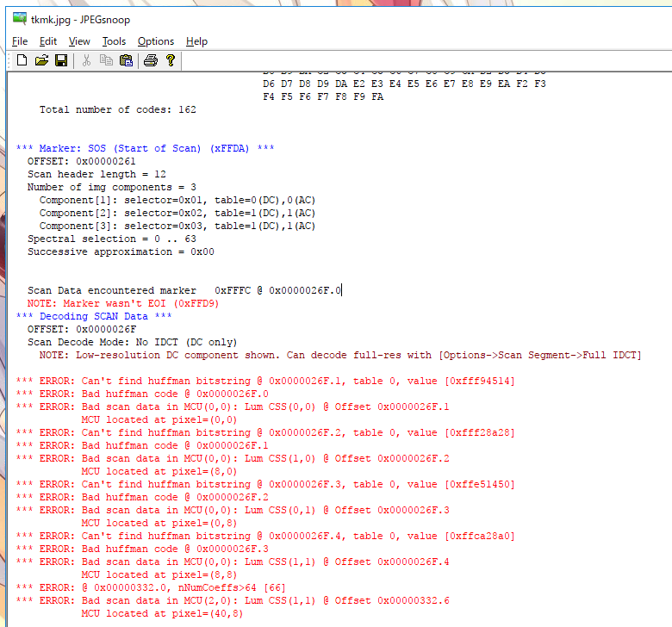Click the 'Decoding SCAN Data' heading

pos(94,316)
